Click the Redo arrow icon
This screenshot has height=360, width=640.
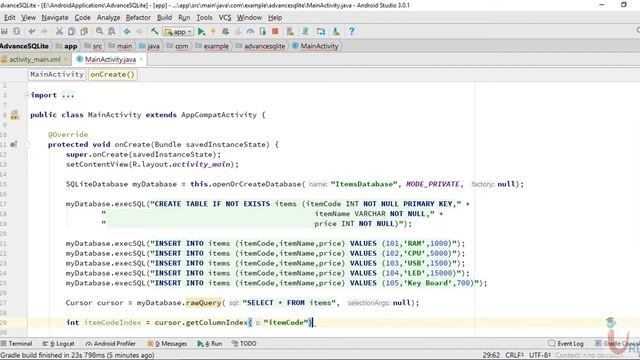(44, 31)
